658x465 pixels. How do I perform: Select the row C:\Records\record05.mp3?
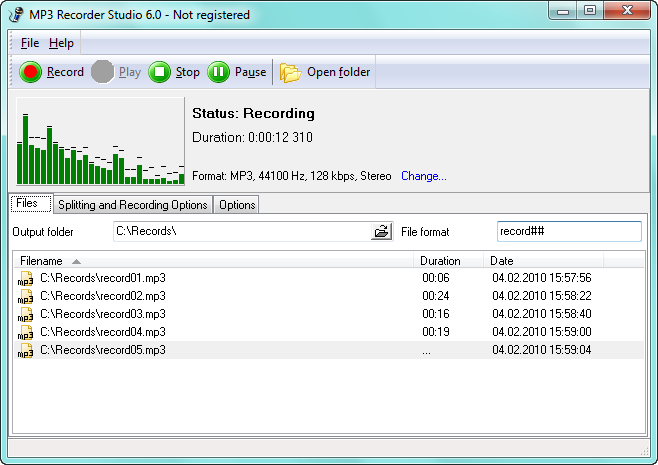pyautogui.click(x=329, y=350)
